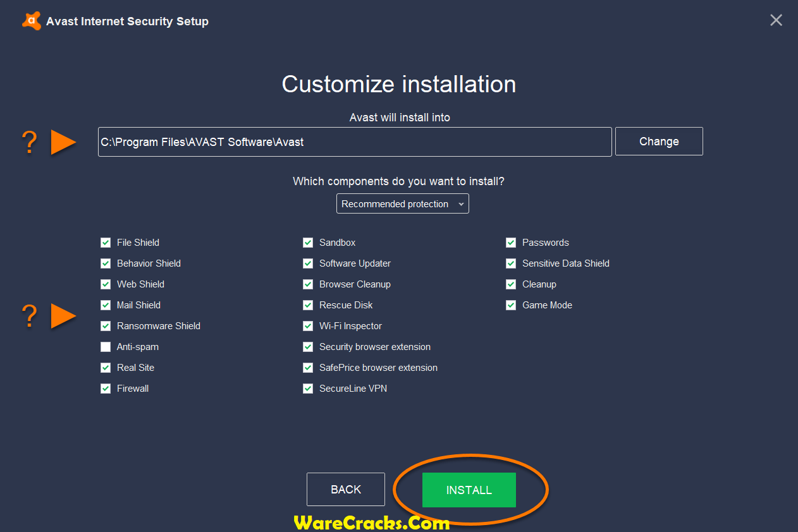The image size is (798, 532).
Task: Disable Game Mode checkbox
Action: (511, 305)
